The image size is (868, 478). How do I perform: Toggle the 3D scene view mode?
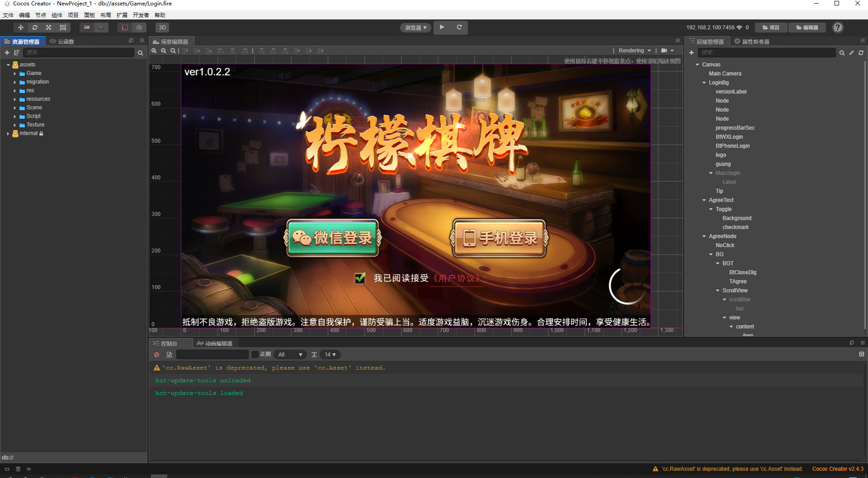tap(162, 28)
